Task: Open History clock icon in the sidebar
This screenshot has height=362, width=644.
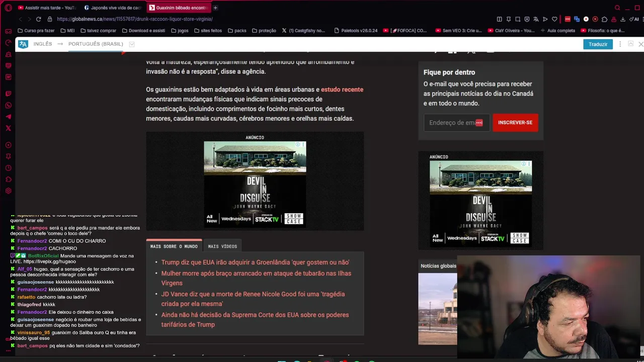Action: pos(8,168)
